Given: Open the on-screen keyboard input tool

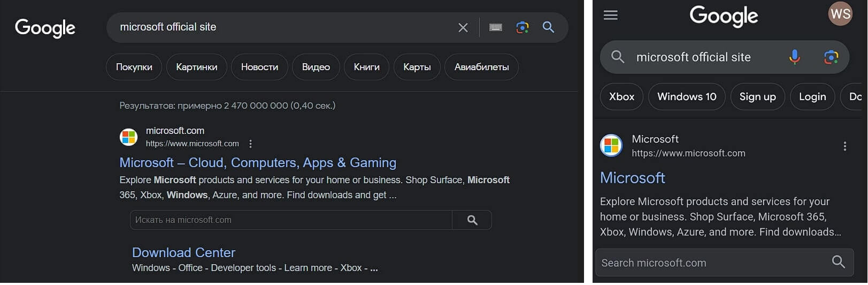Looking at the screenshot, I should (496, 27).
